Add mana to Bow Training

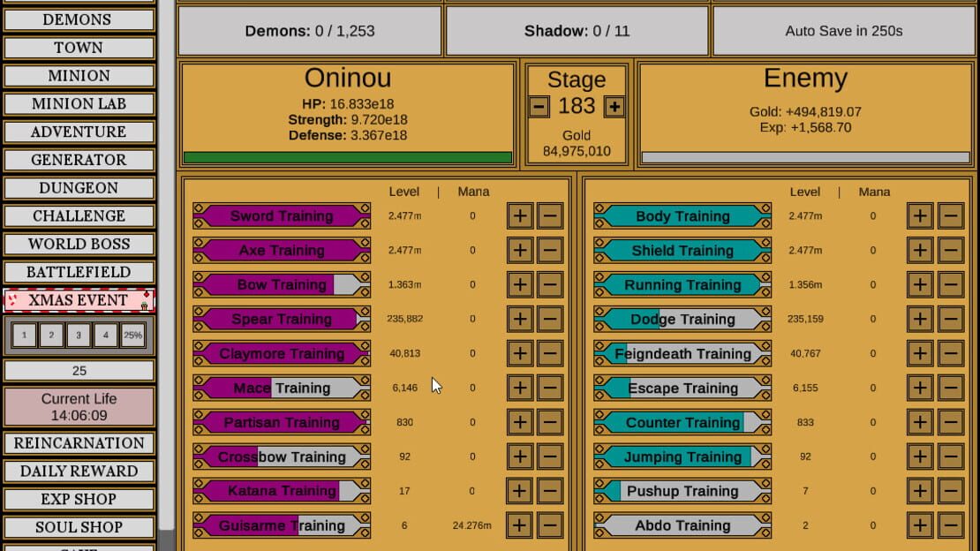point(519,284)
